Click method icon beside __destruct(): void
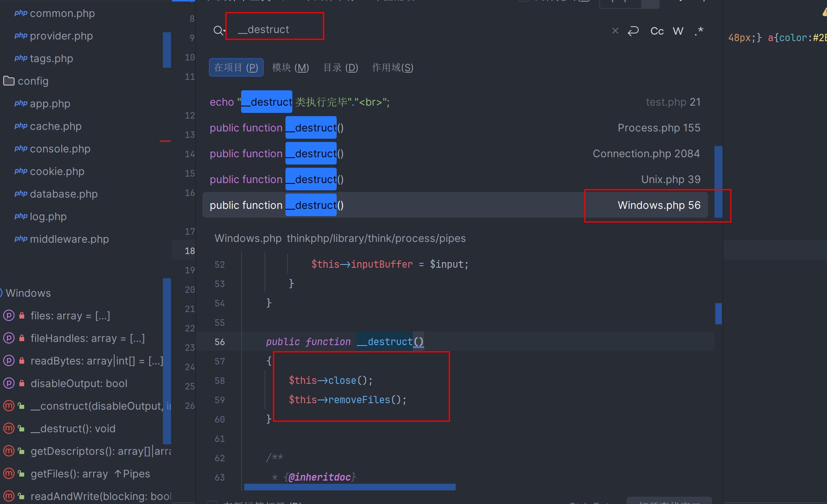827x504 pixels. click(9, 428)
